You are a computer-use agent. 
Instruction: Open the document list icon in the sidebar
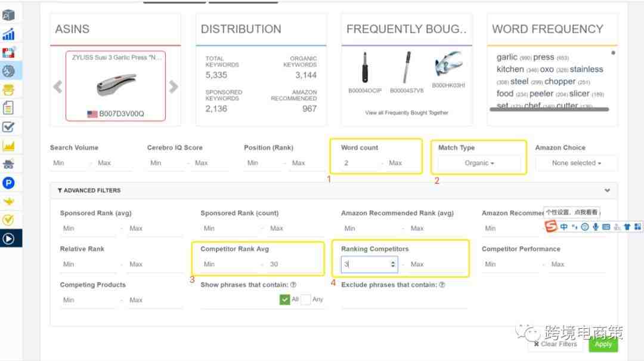pyautogui.click(x=8, y=108)
